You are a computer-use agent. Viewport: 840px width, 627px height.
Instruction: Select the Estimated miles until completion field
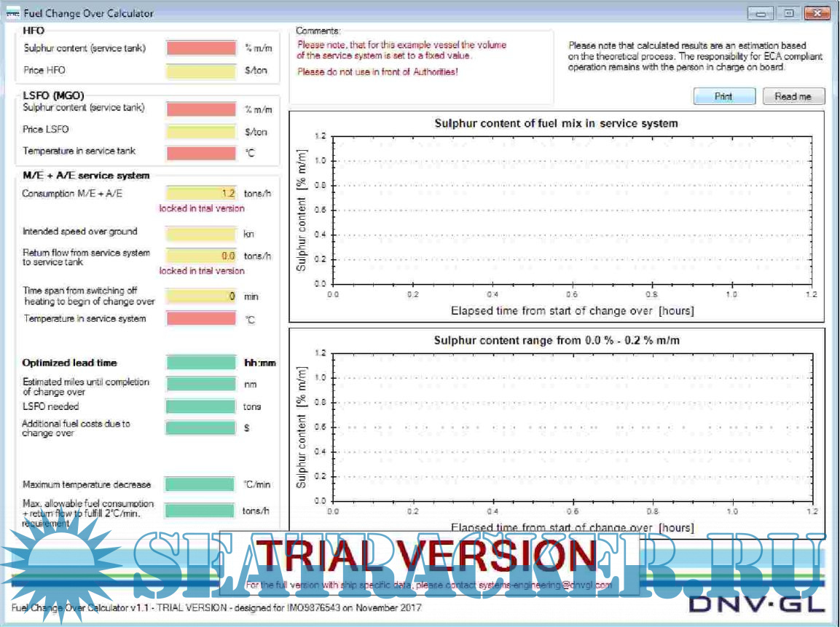pos(202,384)
